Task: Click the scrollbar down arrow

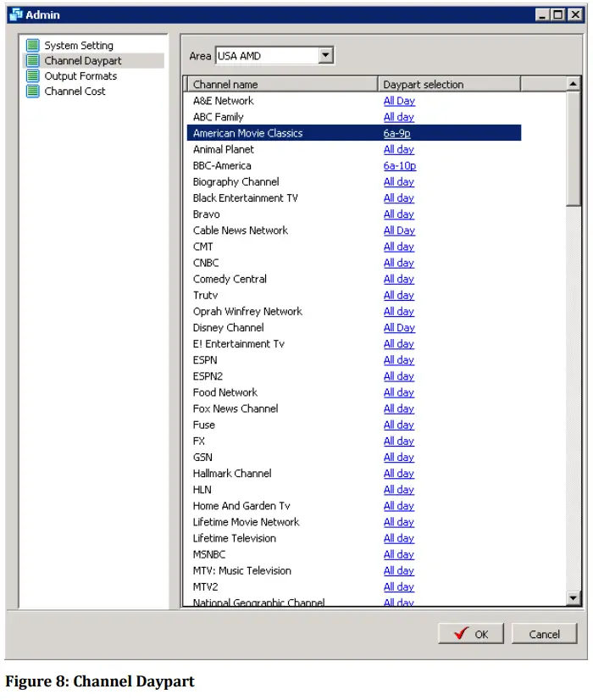Action: [x=573, y=597]
